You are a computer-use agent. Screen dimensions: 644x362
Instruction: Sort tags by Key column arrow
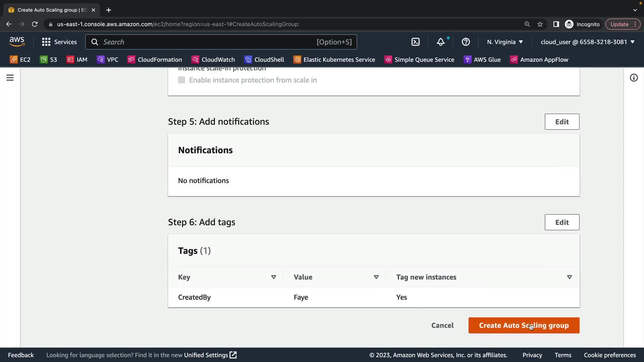pyautogui.click(x=273, y=277)
